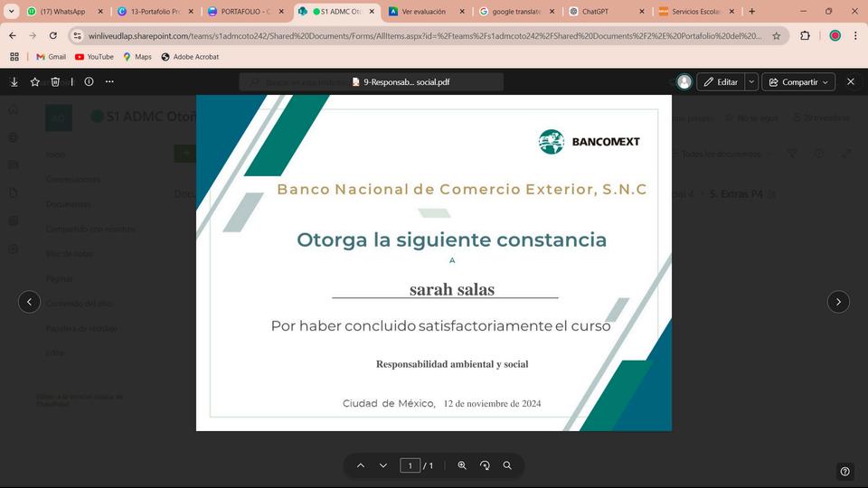Go to next page down chevron
The height and width of the screenshot is (488, 868).
coord(383,465)
